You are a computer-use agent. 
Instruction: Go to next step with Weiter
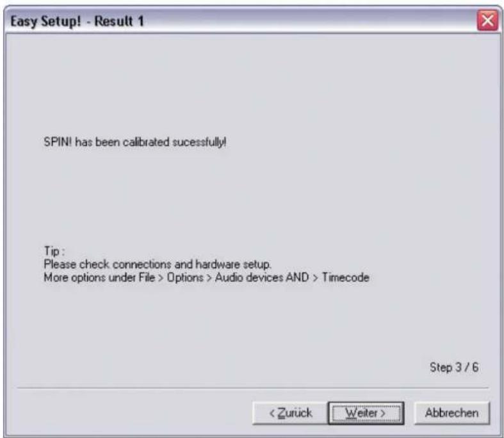pos(366,413)
